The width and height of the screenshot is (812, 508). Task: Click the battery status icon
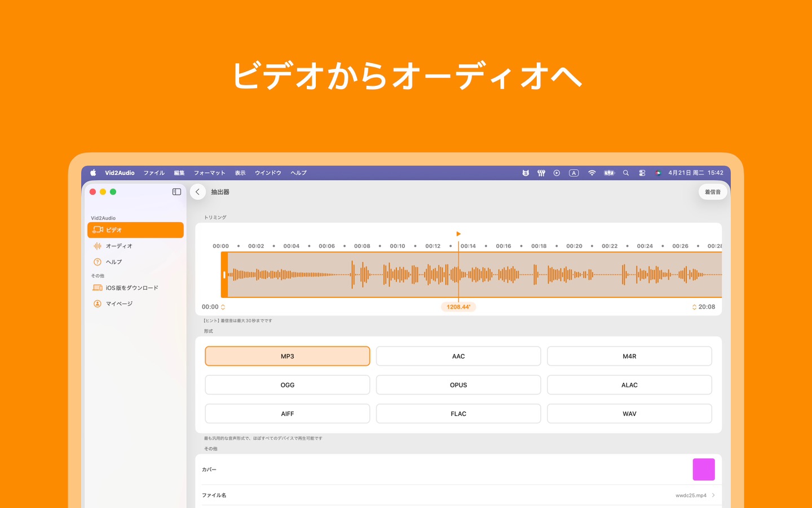(x=609, y=173)
